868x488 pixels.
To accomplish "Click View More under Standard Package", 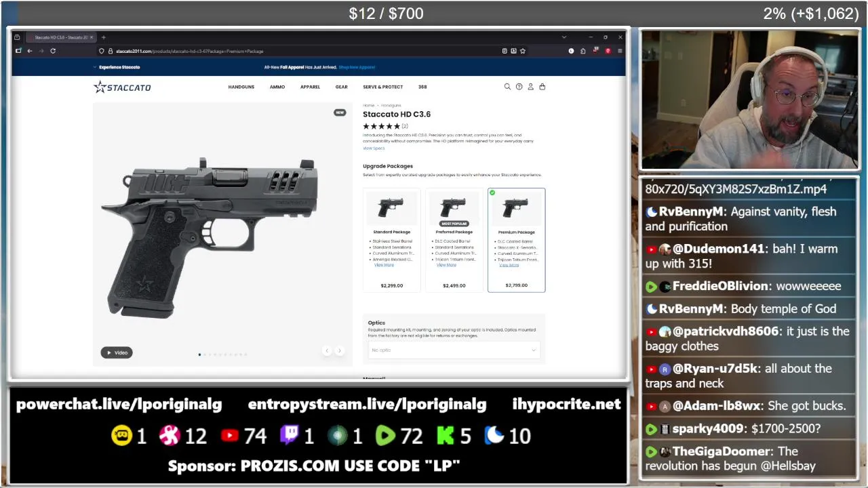I will [x=384, y=265].
